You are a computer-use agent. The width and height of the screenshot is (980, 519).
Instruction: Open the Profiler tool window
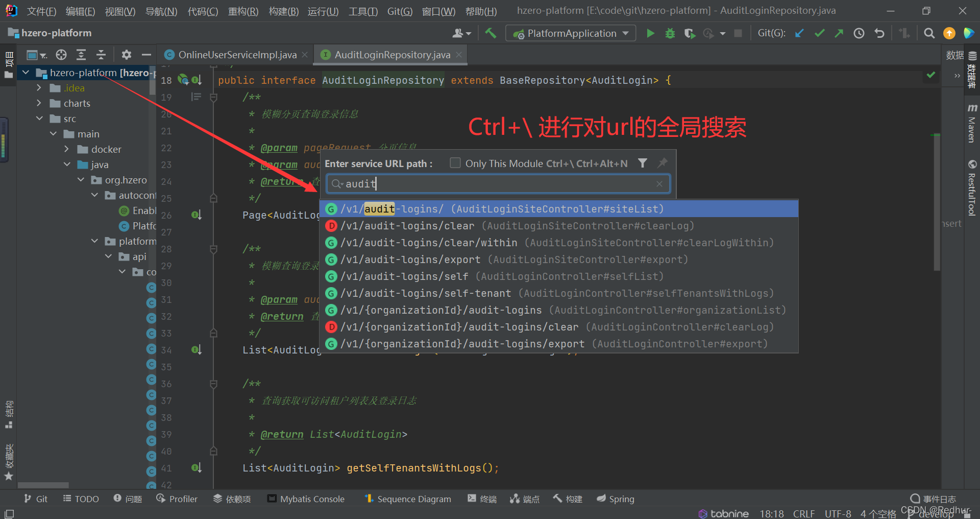pos(177,499)
